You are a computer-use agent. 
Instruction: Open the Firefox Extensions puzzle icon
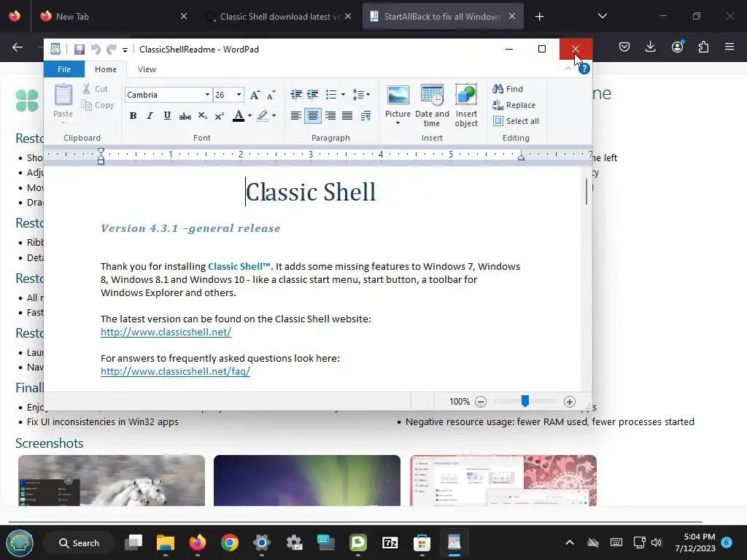(x=703, y=47)
